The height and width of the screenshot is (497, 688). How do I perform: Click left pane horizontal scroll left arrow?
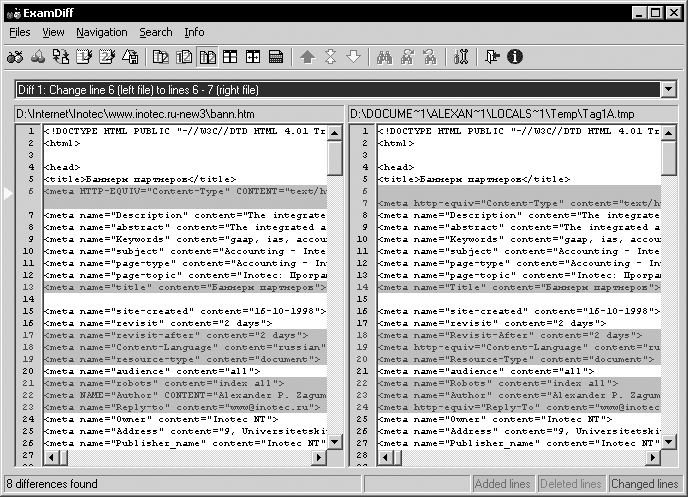(x=51, y=458)
